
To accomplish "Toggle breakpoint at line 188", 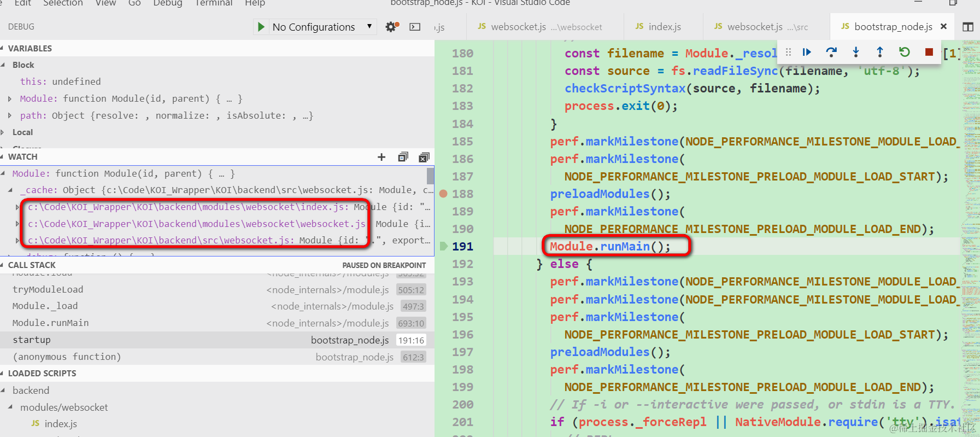I will point(443,194).
